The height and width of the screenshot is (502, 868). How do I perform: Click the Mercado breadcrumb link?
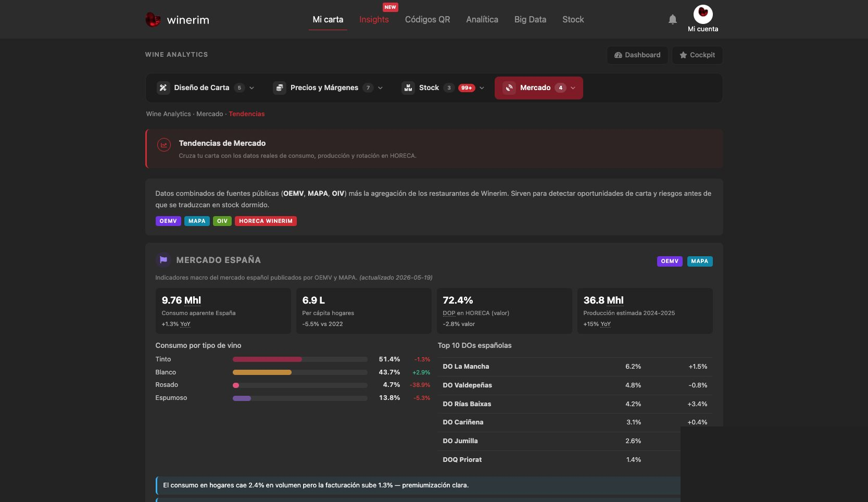click(209, 114)
